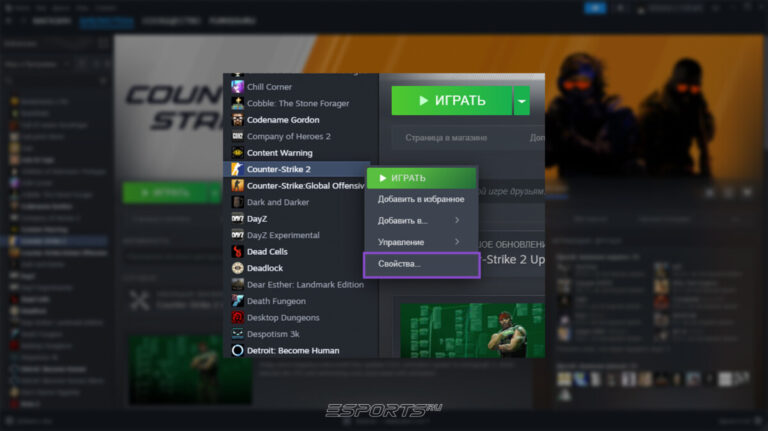Click the Death Fungeon game icon
This screenshot has height=431, width=768.
coord(238,301)
